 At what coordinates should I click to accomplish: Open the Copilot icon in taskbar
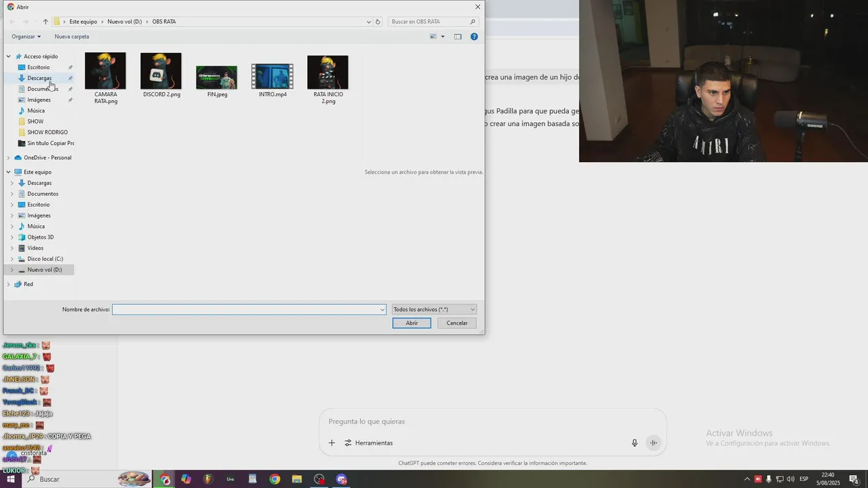coord(186,479)
